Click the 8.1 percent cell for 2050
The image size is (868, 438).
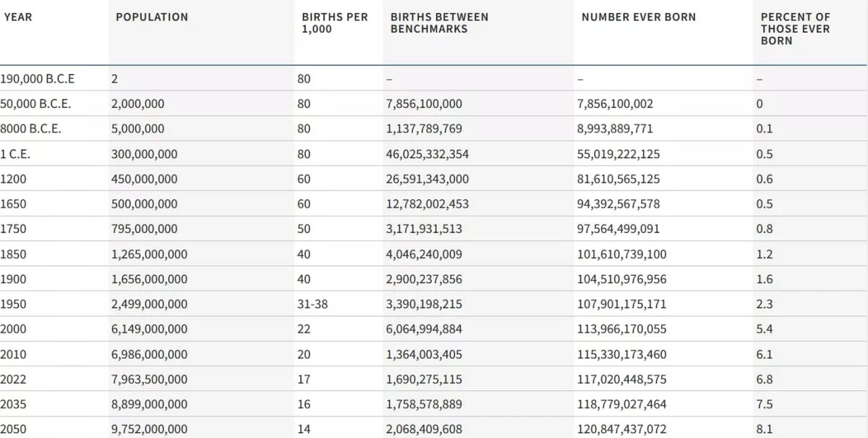point(764,429)
